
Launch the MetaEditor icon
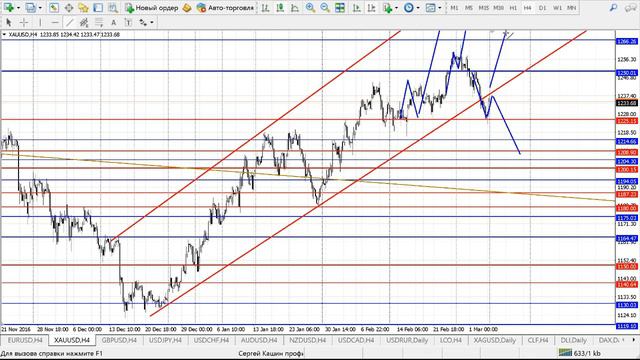click(187, 7)
